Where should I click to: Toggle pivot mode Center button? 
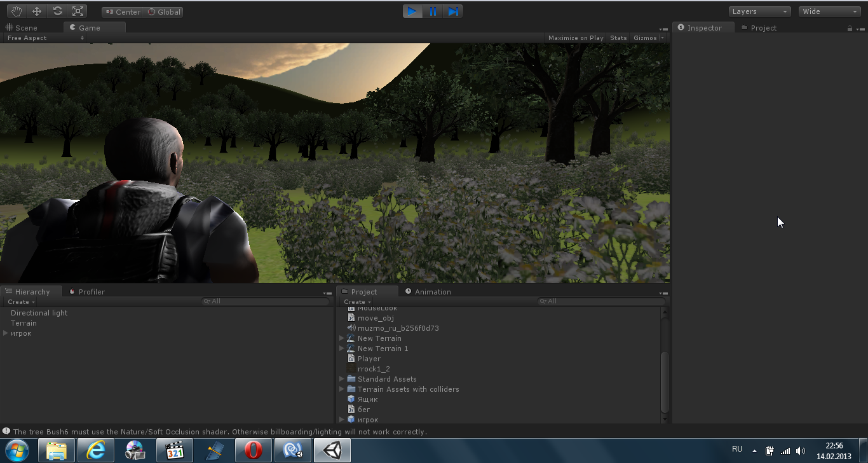[122, 12]
